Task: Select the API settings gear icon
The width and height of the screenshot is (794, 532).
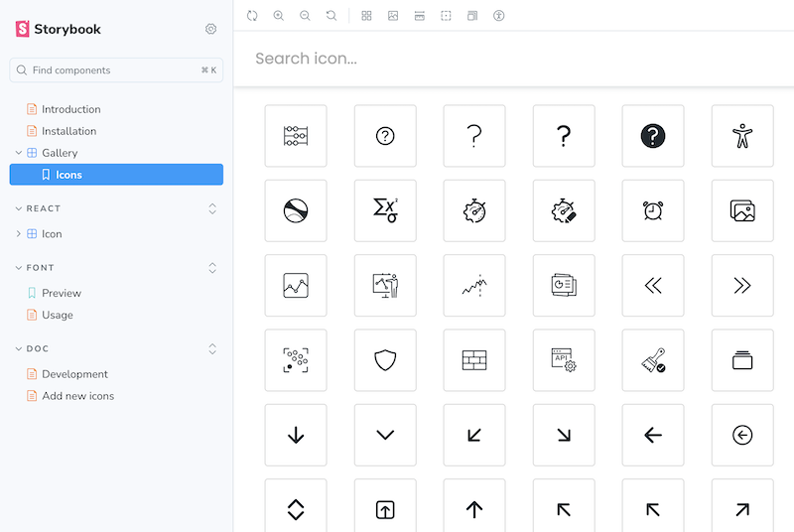Action: coord(564,360)
